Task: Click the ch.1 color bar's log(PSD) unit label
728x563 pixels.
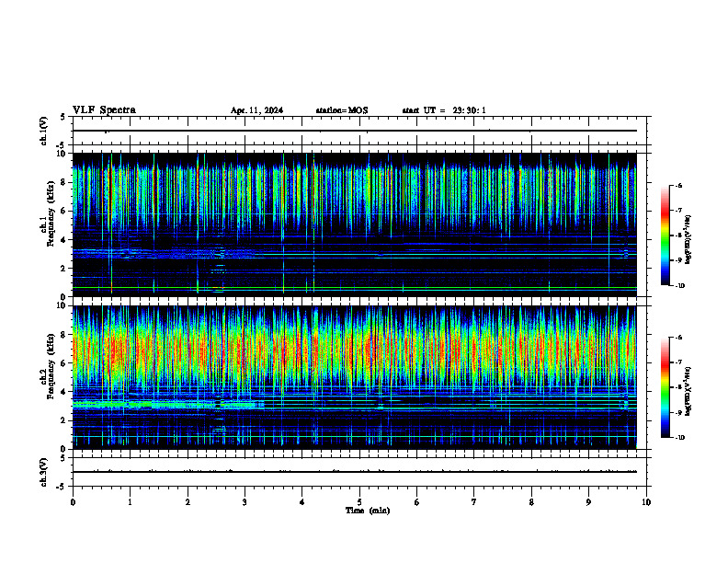Action: click(688, 239)
